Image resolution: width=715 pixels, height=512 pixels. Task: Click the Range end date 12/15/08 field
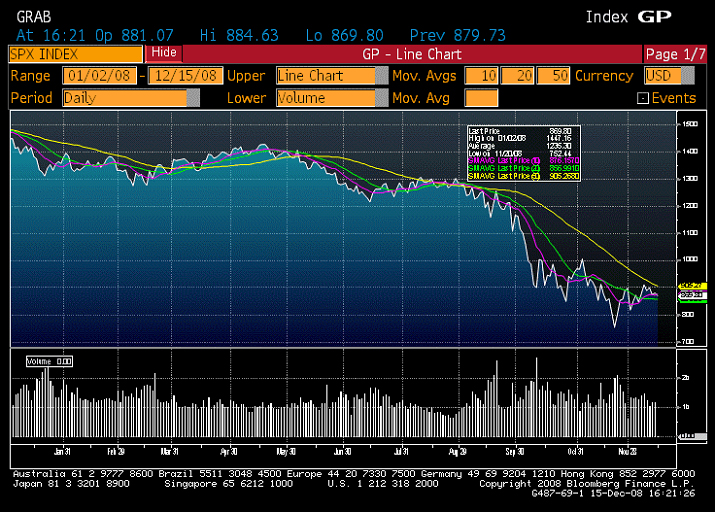coord(186,76)
